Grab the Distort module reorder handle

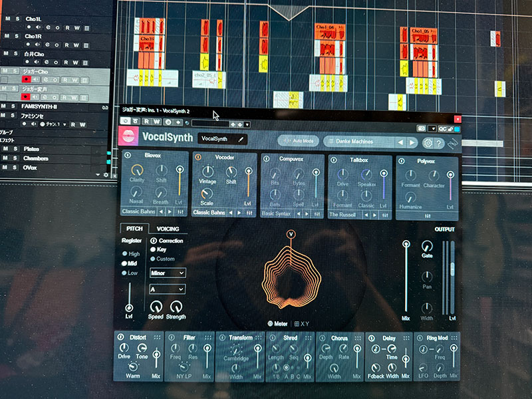pyautogui.click(x=157, y=337)
